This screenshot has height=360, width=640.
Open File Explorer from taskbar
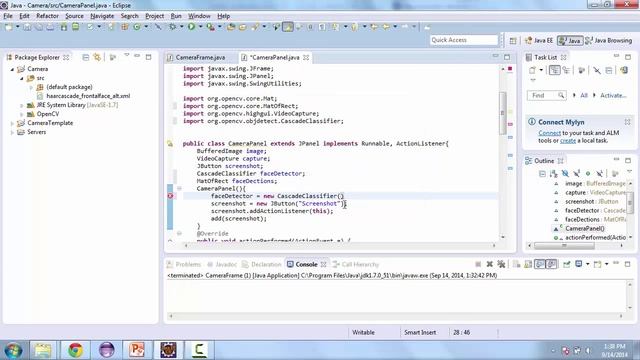point(42,350)
